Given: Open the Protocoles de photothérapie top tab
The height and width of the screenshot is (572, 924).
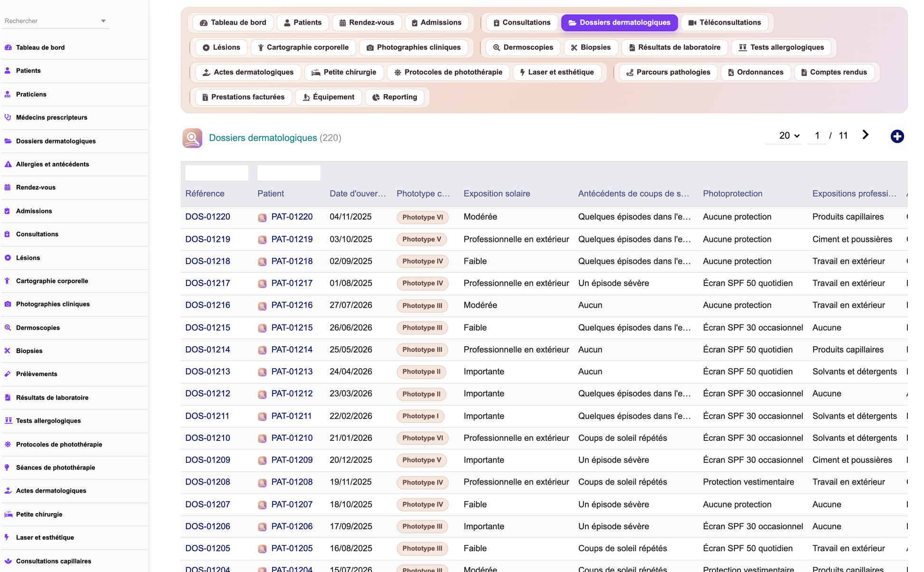Looking at the screenshot, I should (448, 72).
